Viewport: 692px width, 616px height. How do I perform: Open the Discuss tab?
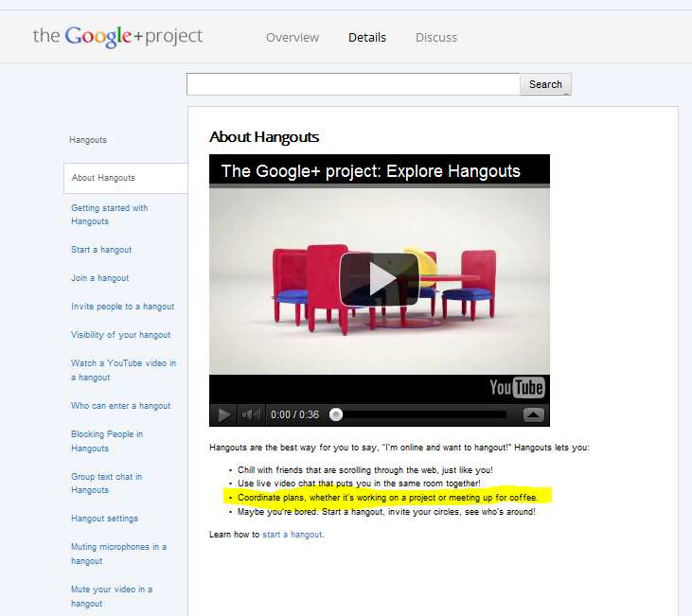point(436,38)
